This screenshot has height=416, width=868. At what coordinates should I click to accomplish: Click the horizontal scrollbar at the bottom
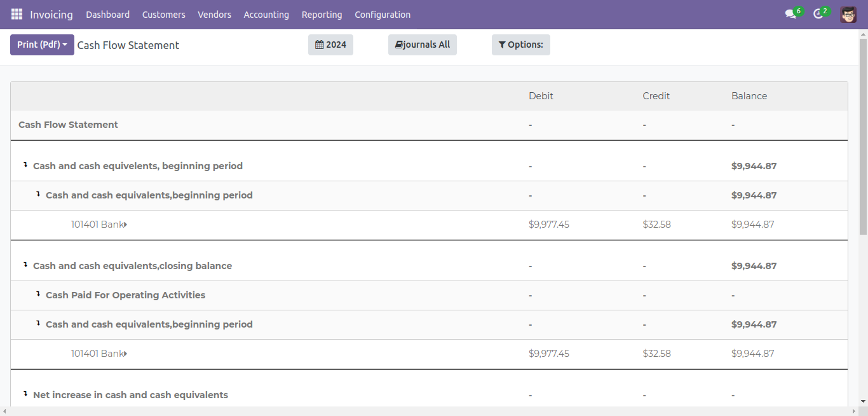tap(432, 412)
